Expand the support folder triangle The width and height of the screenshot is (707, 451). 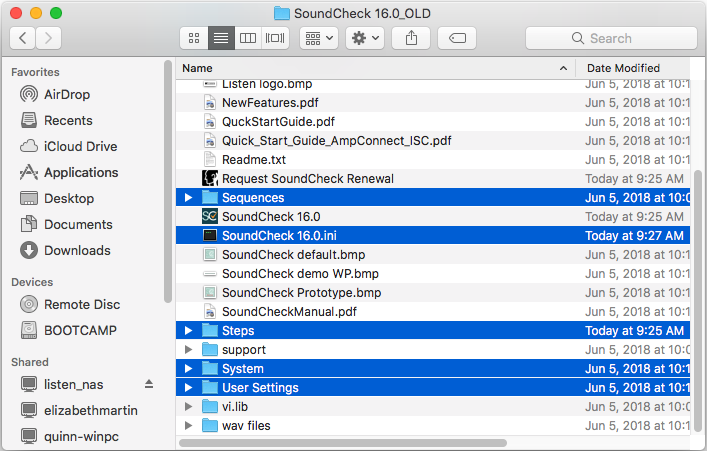188,350
